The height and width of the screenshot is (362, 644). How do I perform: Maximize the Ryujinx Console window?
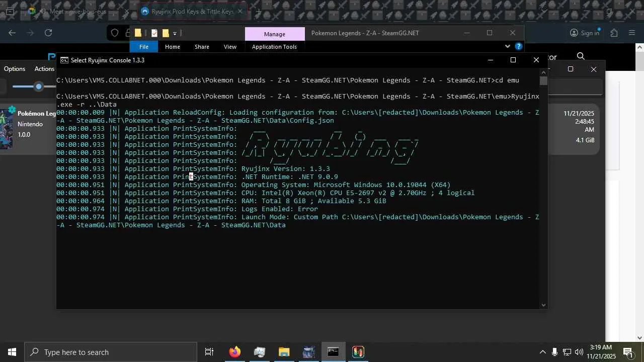click(513, 60)
